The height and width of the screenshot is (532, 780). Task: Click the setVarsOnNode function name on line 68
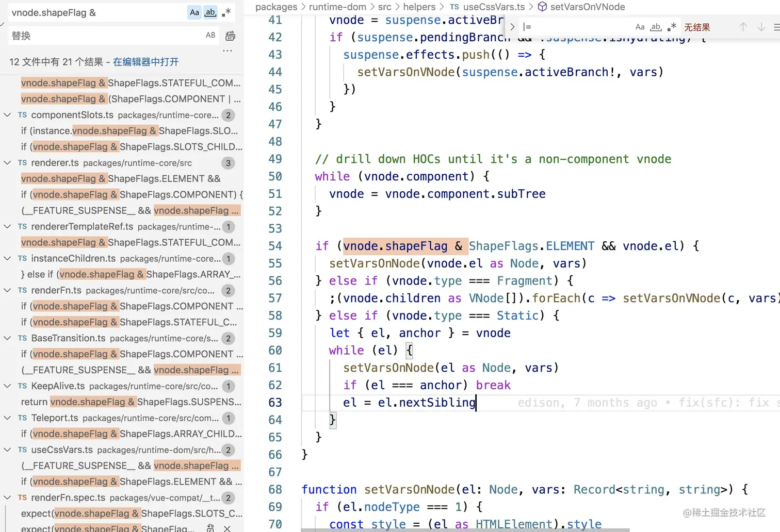click(410, 489)
